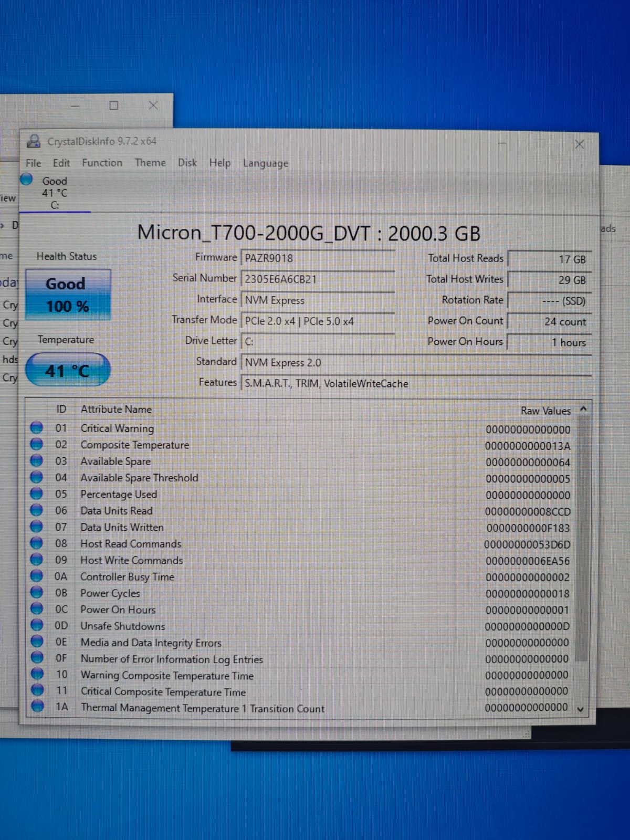The width and height of the screenshot is (630, 840).
Task: Open the Language menu
Action: tap(265, 163)
